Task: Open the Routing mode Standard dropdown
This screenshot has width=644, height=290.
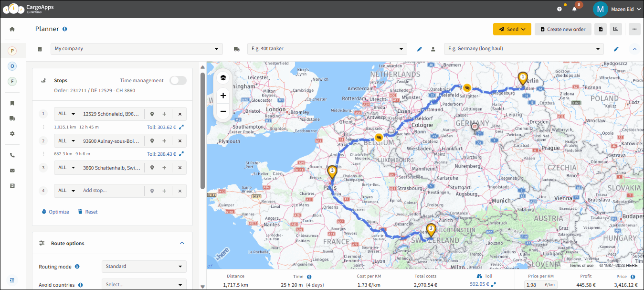Action: [x=144, y=267]
